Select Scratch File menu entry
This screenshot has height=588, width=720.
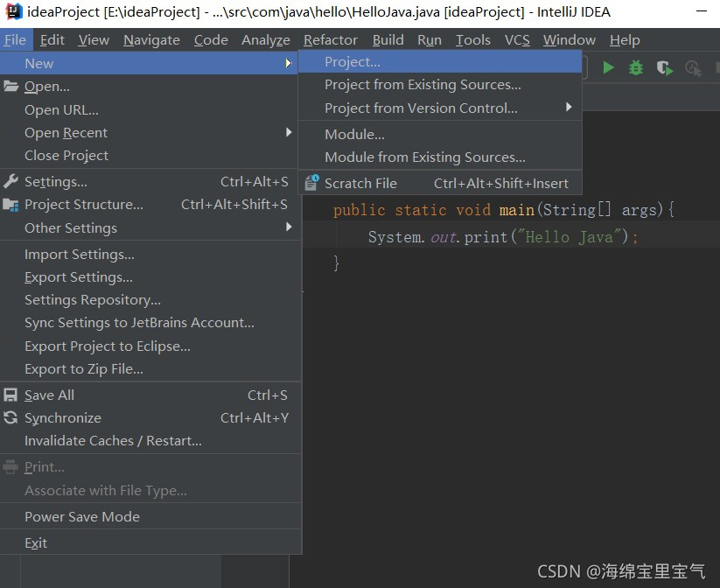[440, 183]
